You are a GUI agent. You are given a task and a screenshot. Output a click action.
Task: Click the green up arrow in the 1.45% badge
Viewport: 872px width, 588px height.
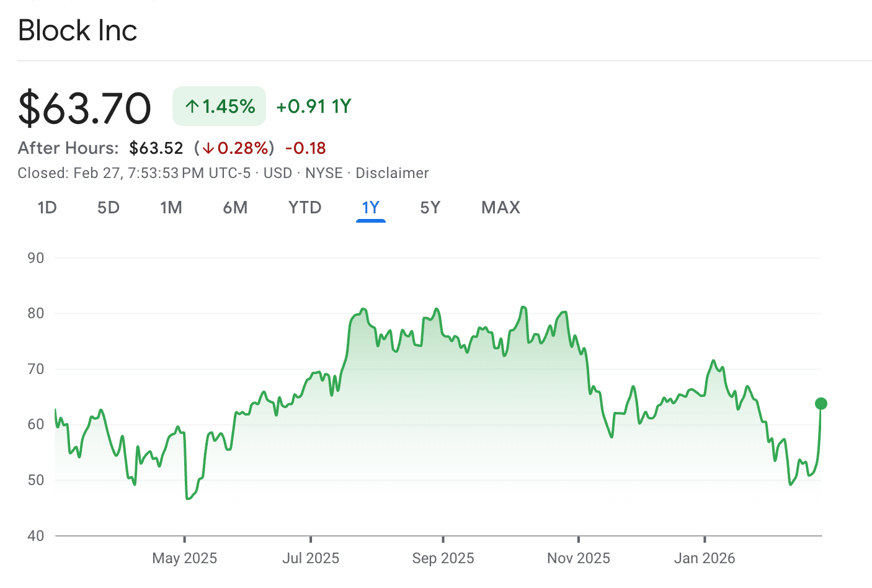click(192, 107)
